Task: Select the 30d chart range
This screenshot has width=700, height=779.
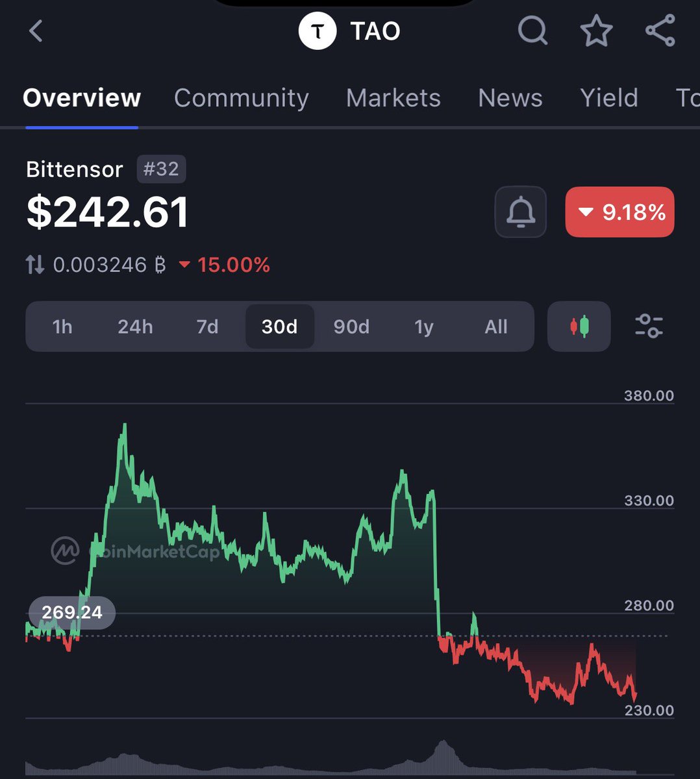Action: point(280,327)
